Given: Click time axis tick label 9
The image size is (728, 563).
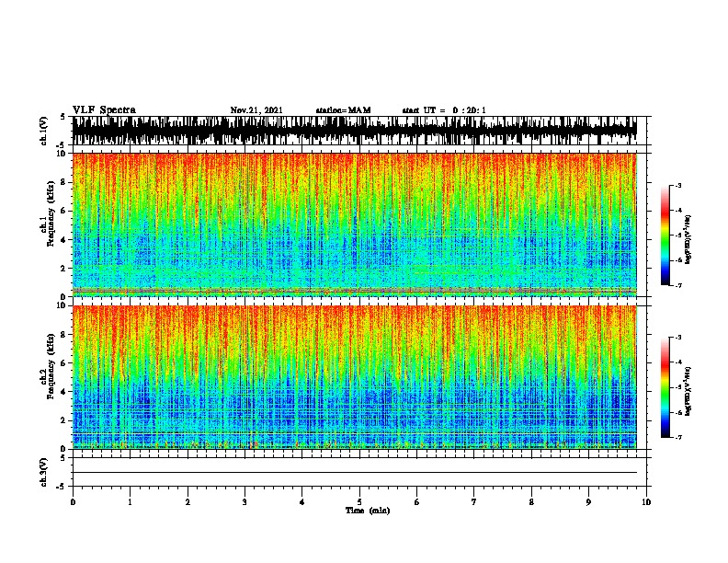Looking at the screenshot, I should click(x=588, y=502).
